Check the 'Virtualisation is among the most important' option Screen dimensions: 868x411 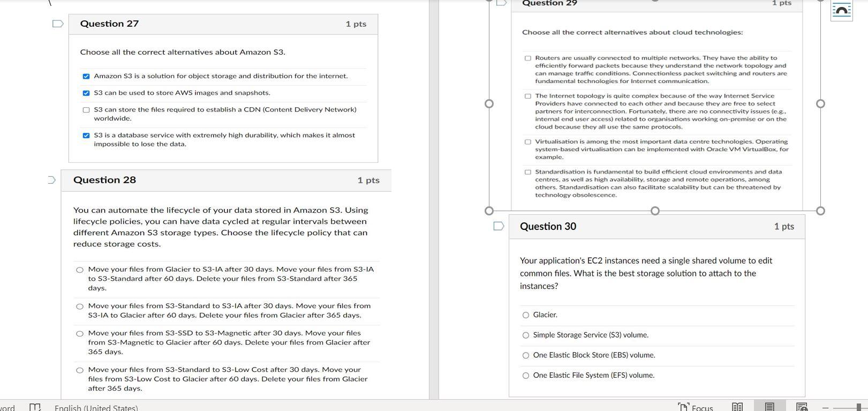click(528, 142)
